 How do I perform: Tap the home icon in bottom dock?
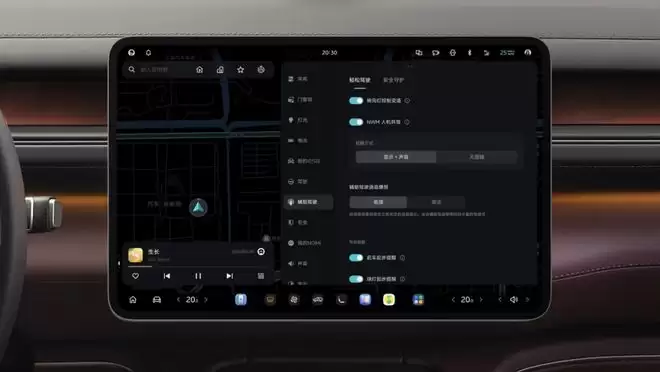click(x=133, y=300)
